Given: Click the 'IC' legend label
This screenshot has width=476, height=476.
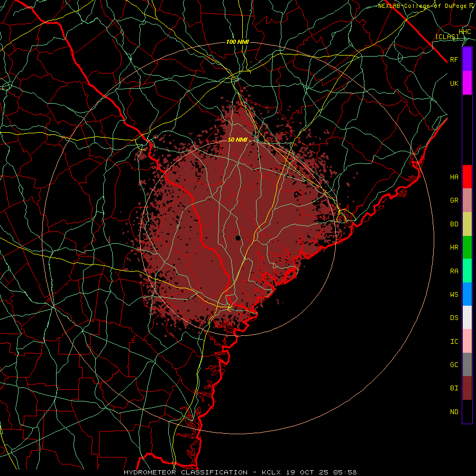Looking at the screenshot, I should 454,342.
